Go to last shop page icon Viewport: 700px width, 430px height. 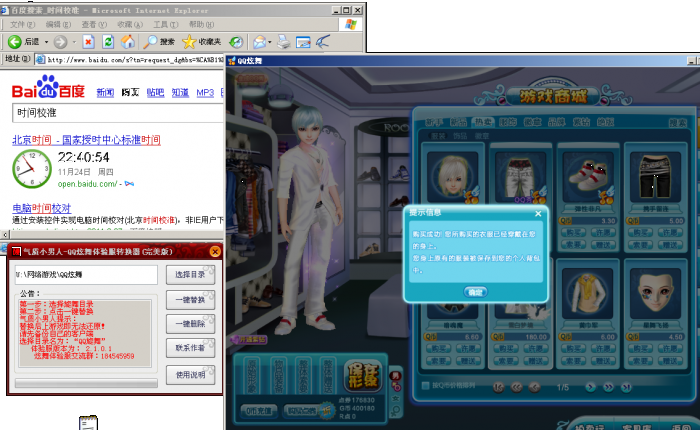(x=626, y=387)
